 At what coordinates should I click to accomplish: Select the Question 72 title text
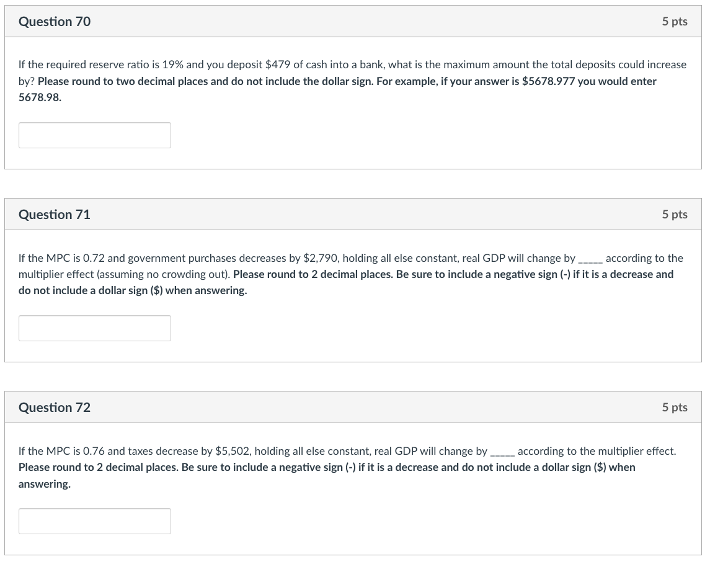[55, 407]
